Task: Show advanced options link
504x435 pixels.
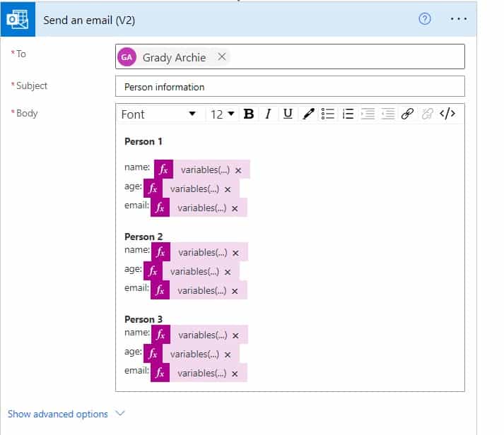Action: coord(58,414)
